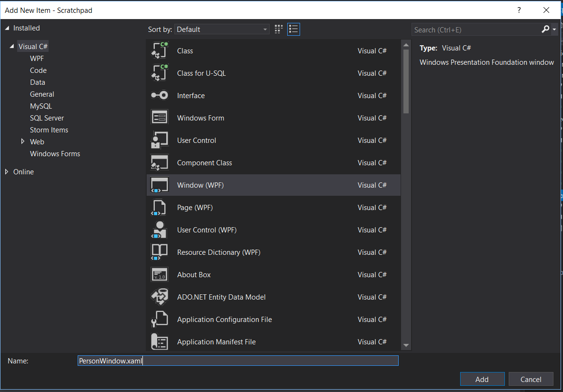The width and height of the screenshot is (563, 392).
Task: Select the Windows Form template icon
Action: pyautogui.click(x=160, y=118)
